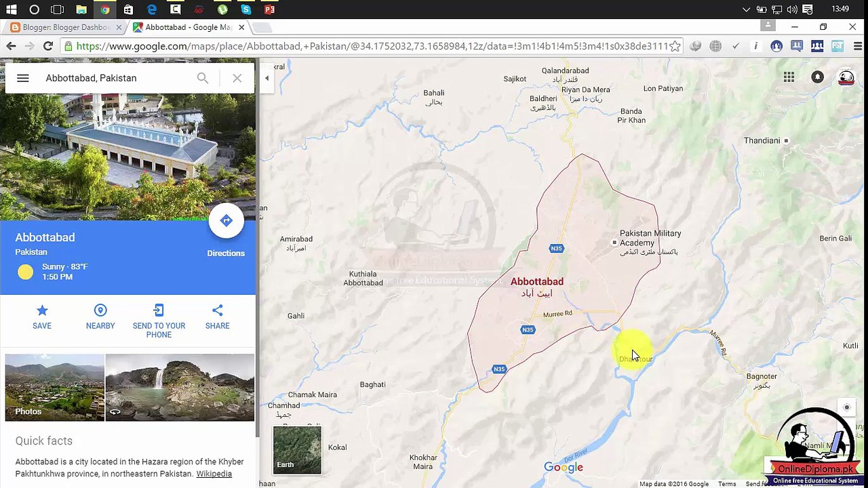The width and height of the screenshot is (868, 488).
Task: Close the Blogger Dashboard tab
Action: coord(119,27)
